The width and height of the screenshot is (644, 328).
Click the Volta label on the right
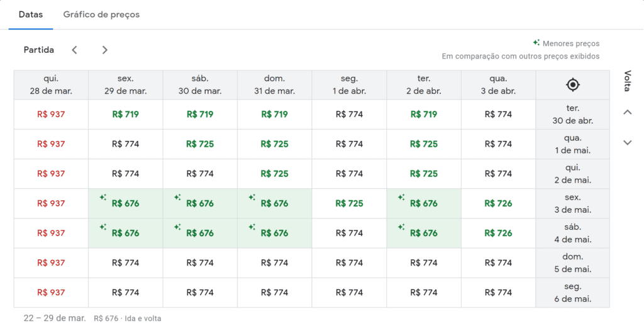coord(627,81)
